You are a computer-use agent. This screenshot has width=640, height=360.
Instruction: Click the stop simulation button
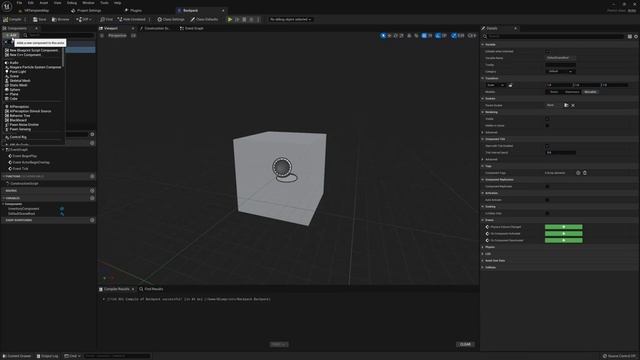point(244,19)
